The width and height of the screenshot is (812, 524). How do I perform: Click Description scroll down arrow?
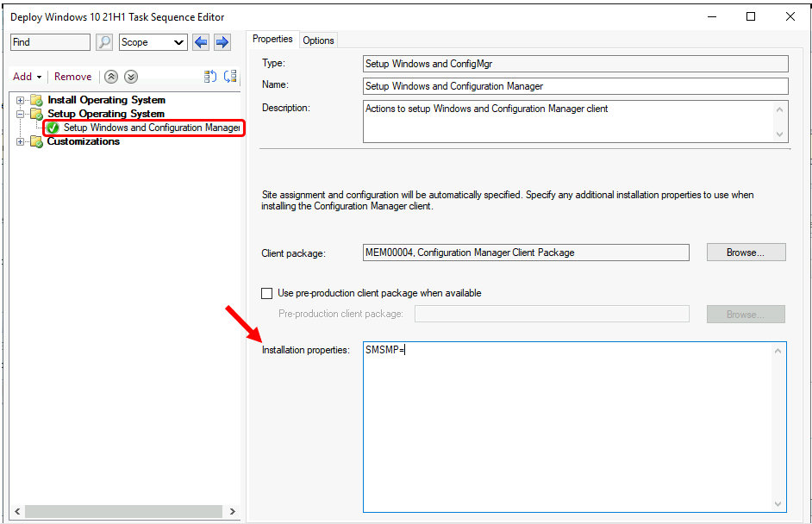(x=780, y=134)
